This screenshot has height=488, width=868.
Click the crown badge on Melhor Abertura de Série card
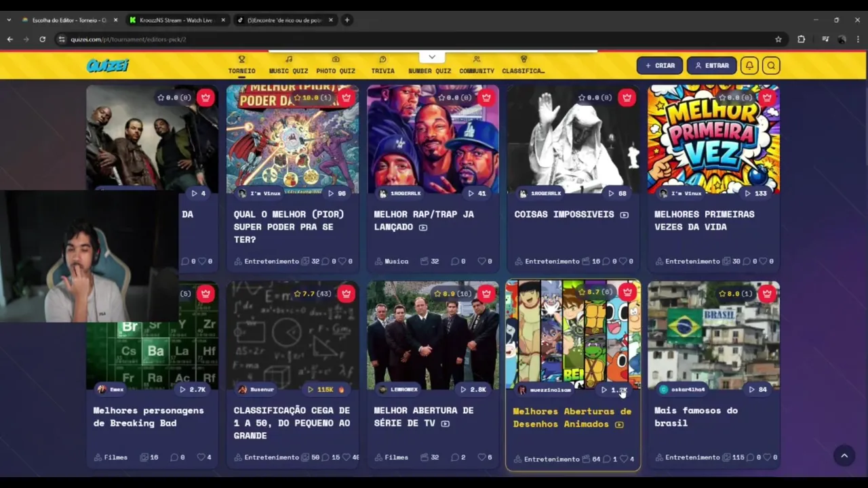(486, 293)
